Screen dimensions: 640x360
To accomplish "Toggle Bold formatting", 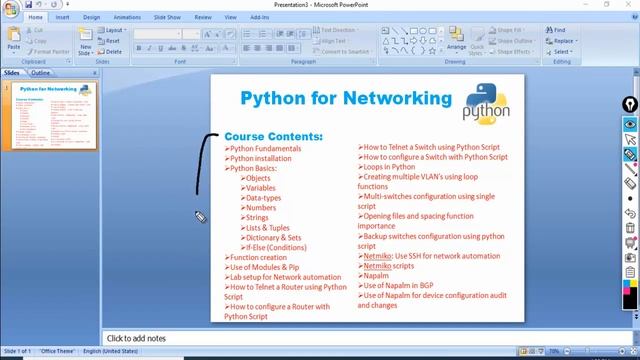I will click(x=139, y=48).
